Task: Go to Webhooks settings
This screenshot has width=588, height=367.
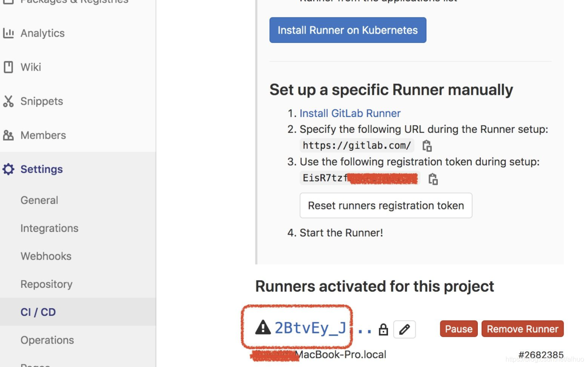Action: tap(46, 256)
